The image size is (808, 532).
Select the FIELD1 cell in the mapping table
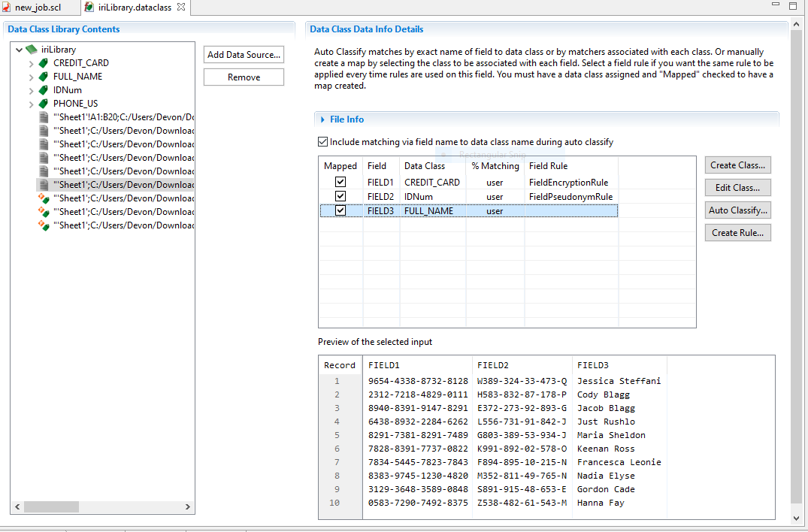[380, 183]
